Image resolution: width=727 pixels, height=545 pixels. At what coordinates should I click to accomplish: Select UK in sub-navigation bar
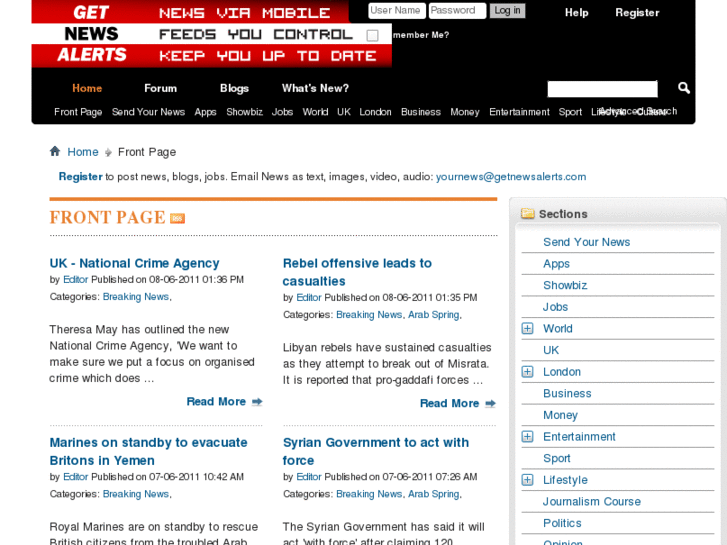click(344, 112)
